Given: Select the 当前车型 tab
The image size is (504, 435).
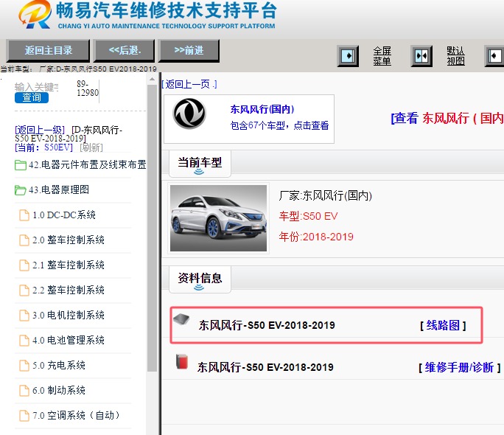Looking at the screenshot, I should pyautogui.click(x=200, y=164).
